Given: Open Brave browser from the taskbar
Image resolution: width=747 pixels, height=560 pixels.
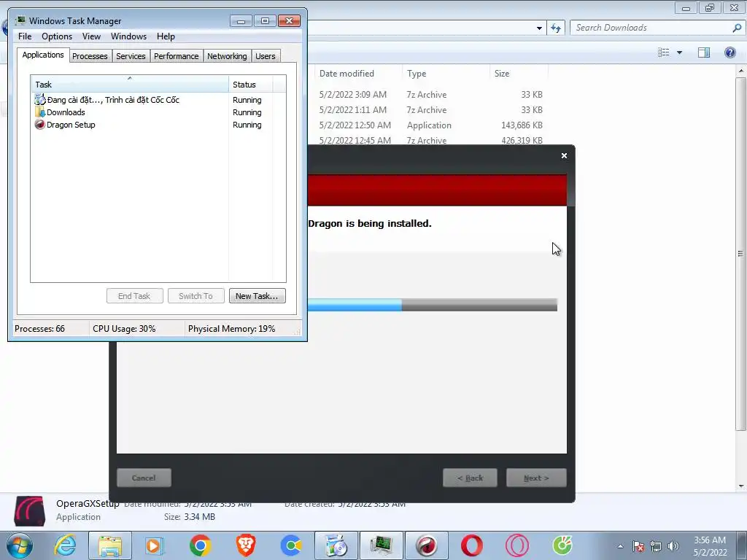Looking at the screenshot, I should point(246,545).
